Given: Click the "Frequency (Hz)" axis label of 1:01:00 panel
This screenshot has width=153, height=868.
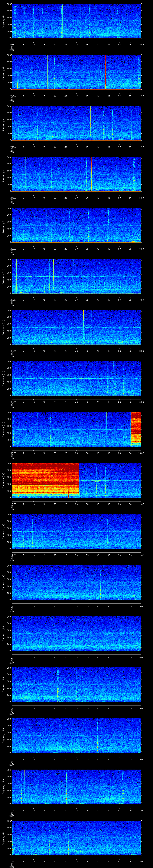Looking at the screenshot, I should click(3, 21).
